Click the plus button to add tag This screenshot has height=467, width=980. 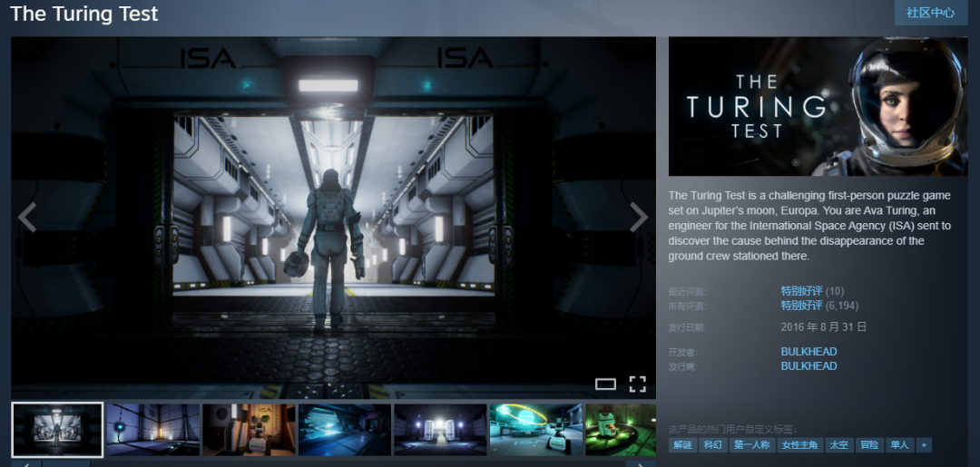click(x=924, y=445)
